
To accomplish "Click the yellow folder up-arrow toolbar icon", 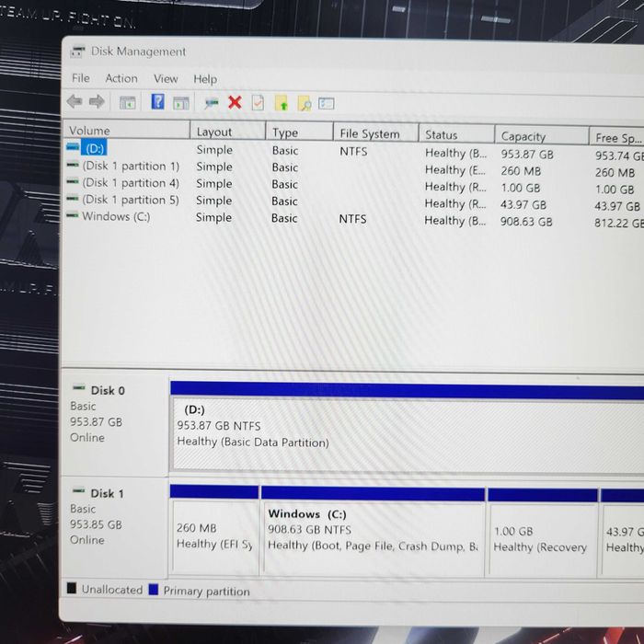I will pos(282,103).
